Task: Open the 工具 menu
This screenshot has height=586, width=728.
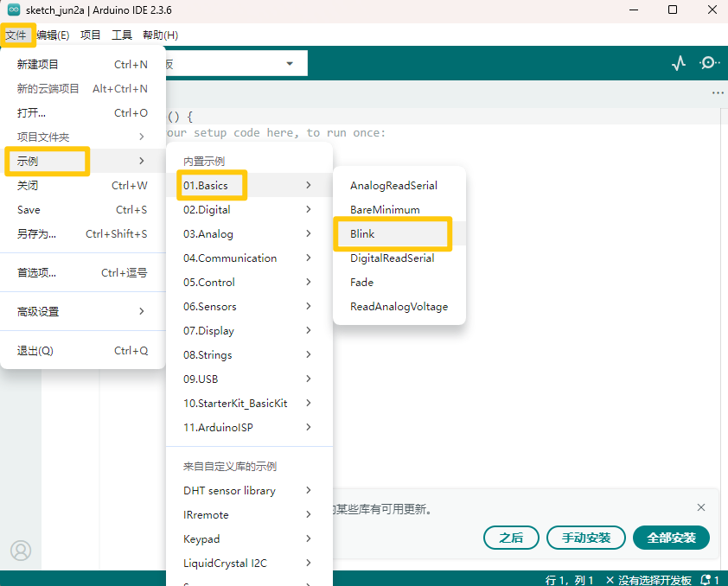Action: [x=122, y=35]
